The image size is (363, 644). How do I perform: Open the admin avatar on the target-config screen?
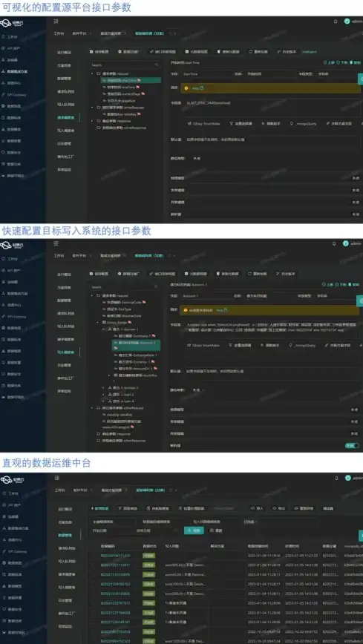coord(346,243)
